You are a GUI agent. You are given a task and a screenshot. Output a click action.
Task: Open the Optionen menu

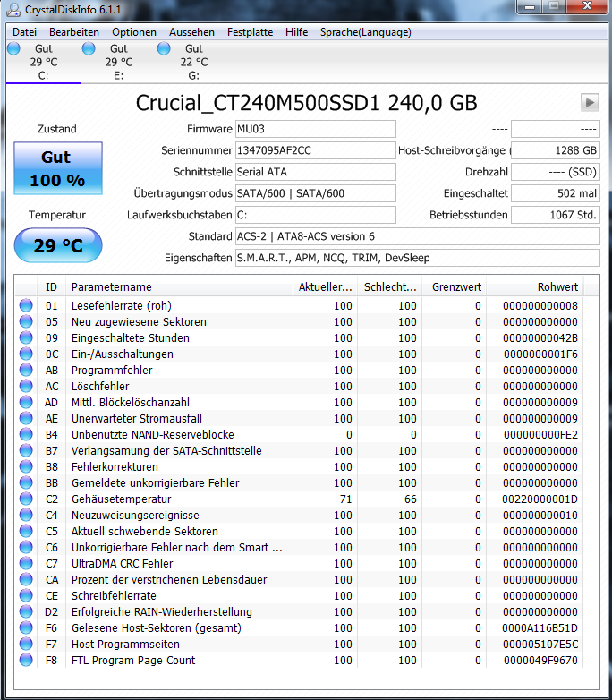click(x=134, y=32)
